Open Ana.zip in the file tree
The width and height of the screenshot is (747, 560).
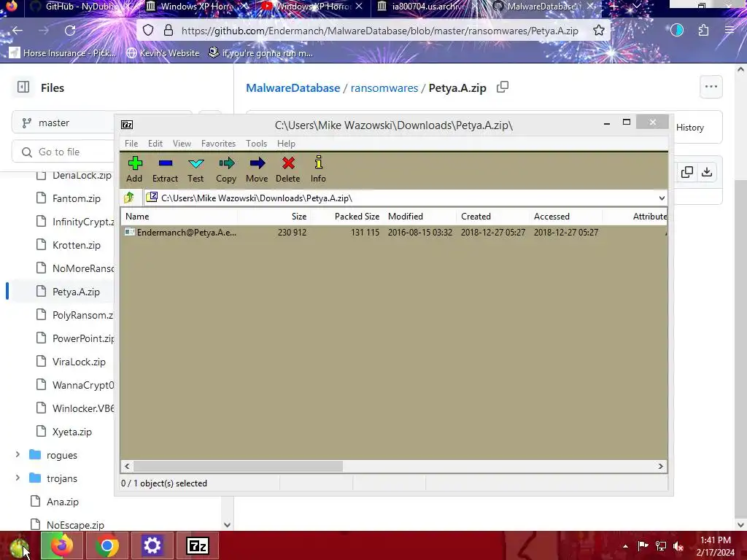63,502
